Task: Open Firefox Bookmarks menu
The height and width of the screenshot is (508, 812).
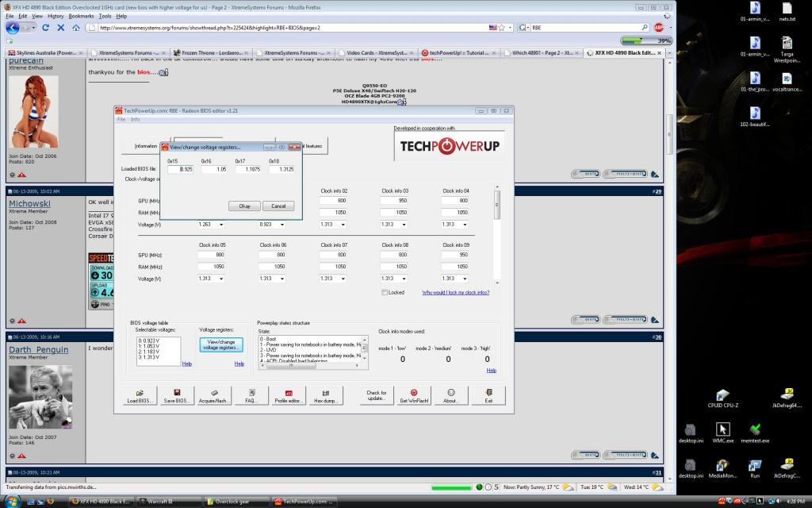Action: click(81, 16)
